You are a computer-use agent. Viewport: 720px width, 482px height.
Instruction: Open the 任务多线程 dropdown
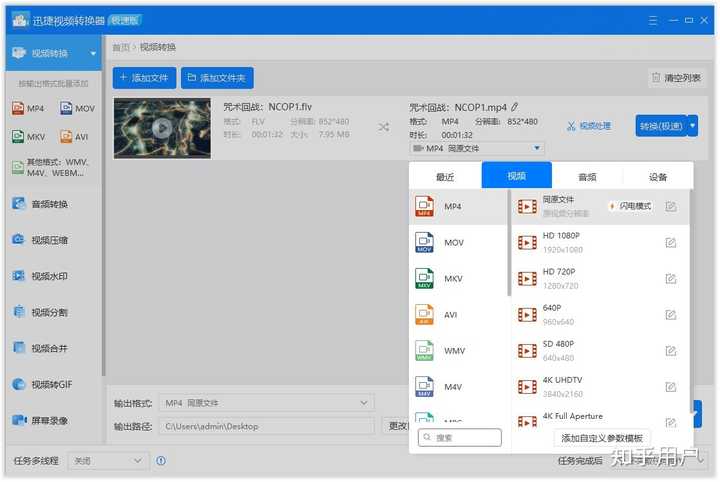(x=109, y=460)
